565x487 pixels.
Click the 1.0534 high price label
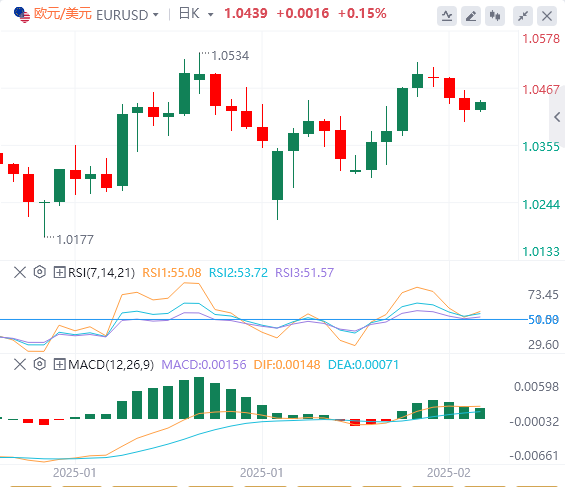click(x=230, y=56)
